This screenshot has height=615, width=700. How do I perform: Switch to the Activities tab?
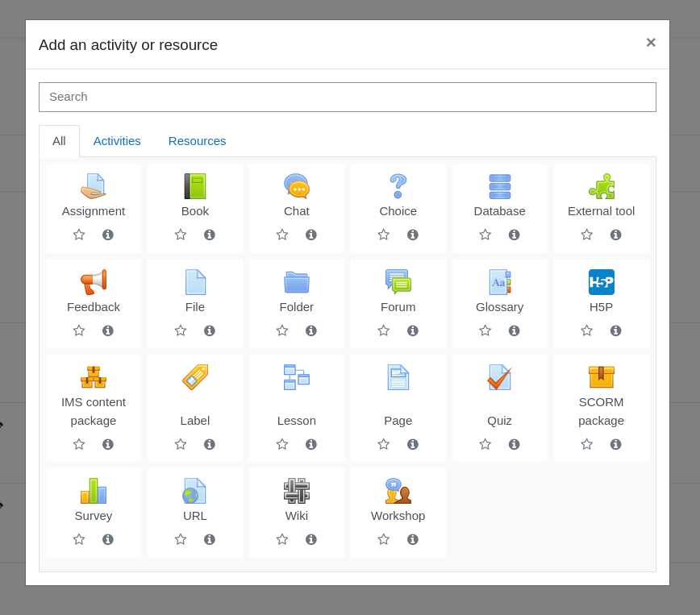(117, 141)
